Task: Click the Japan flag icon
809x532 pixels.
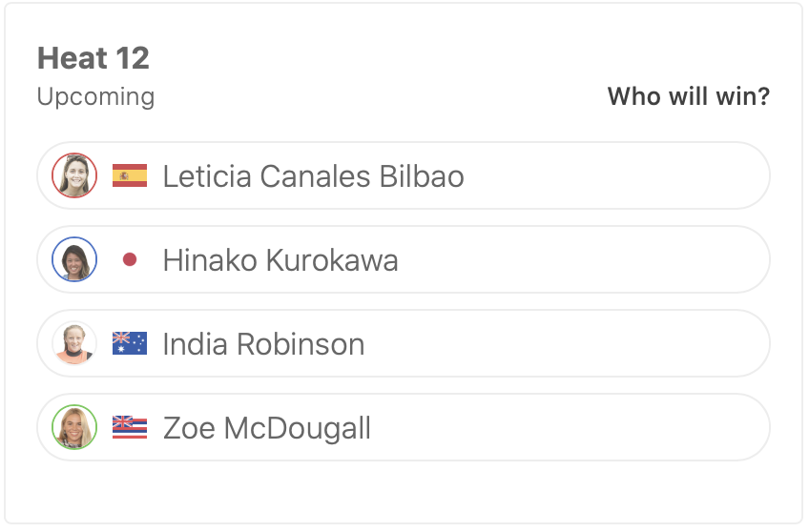Action: (x=130, y=260)
